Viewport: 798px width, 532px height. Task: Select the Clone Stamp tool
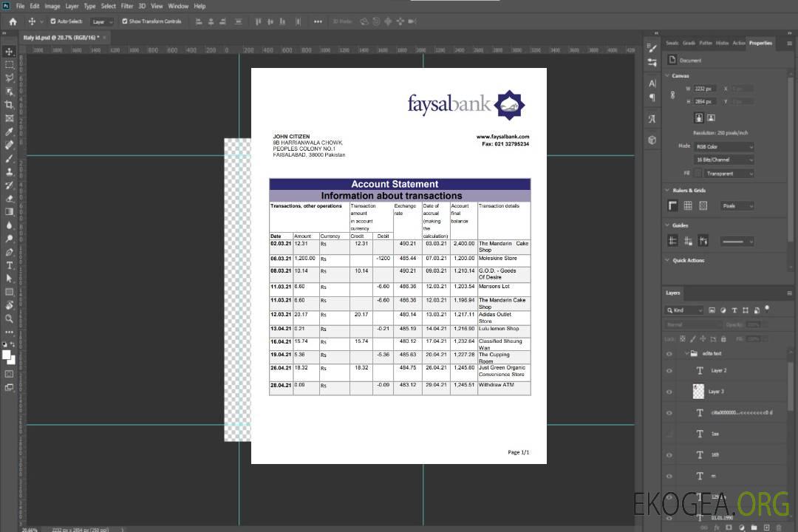click(x=9, y=171)
